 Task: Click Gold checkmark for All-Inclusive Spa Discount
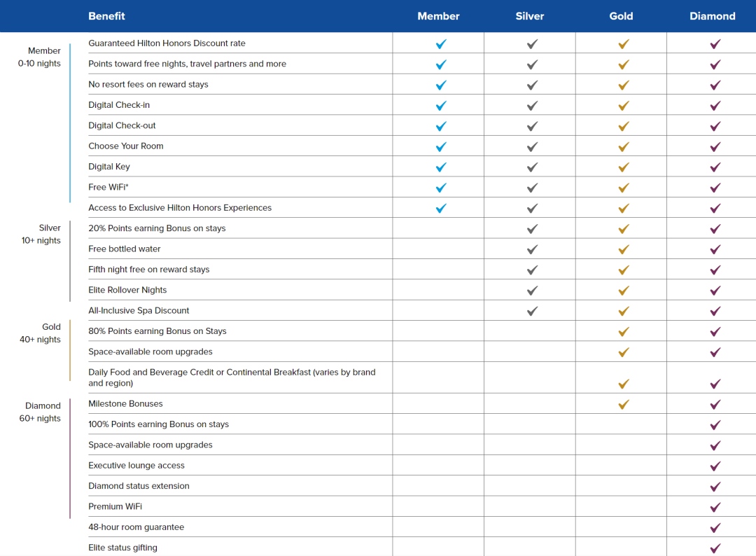624,312
